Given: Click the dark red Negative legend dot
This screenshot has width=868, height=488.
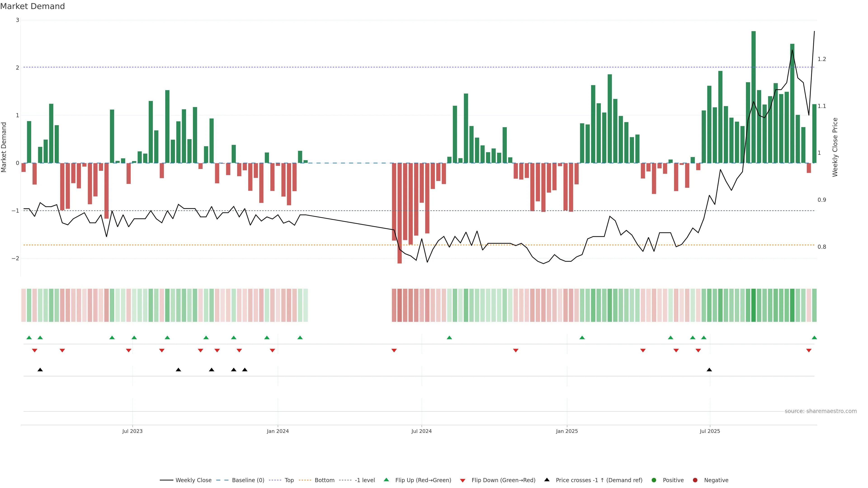Looking at the screenshot, I should click(x=695, y=480).
